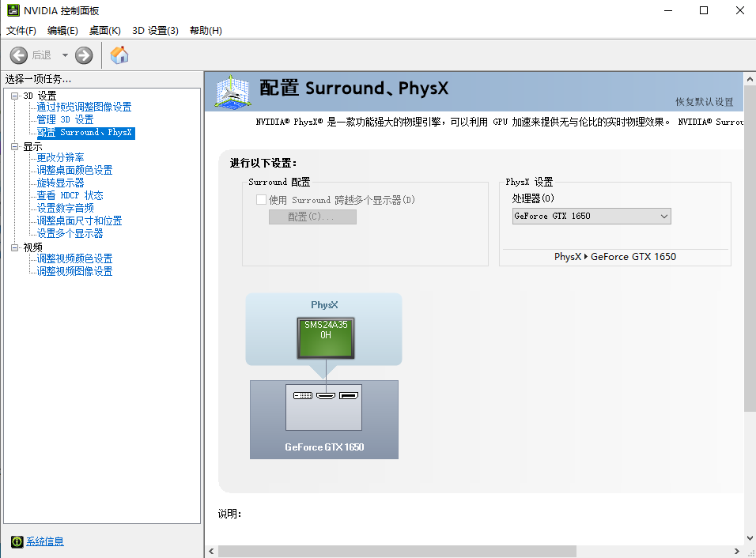Screen dimensions: 756x558
Task: Toggle the Surround span displays checkbox
Action: pyautogui.click(x=261, y=200)
